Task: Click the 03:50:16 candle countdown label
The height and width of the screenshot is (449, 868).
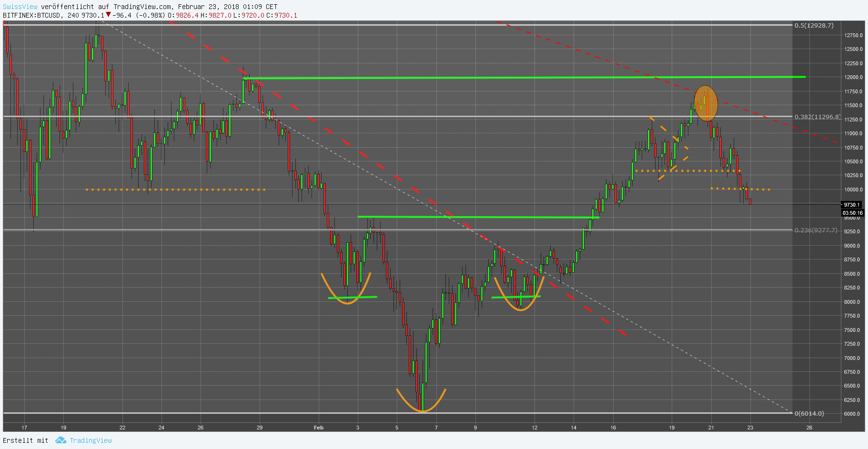Action: 852,213
